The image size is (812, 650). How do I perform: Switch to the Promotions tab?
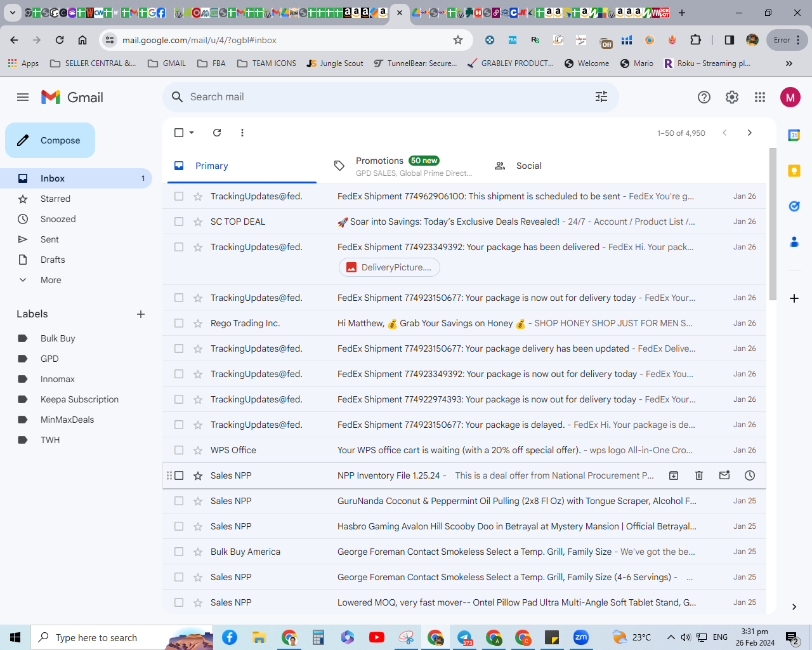coord(403,166)
